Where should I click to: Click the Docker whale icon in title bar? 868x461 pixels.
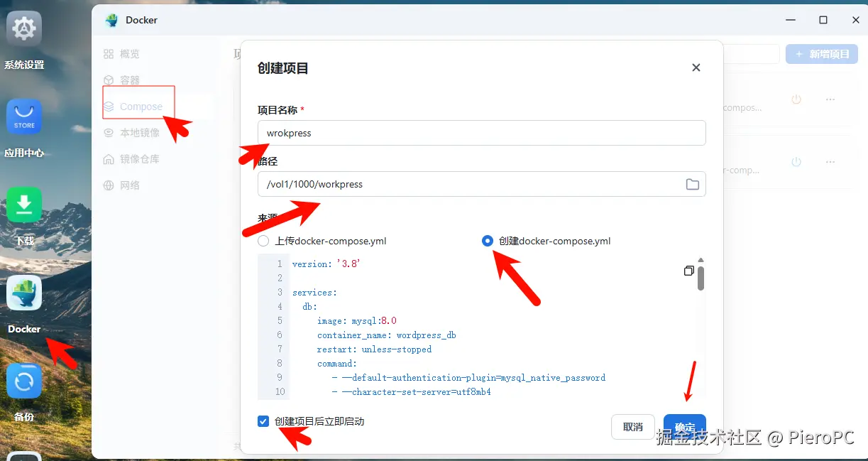click(x=111, y=20)
